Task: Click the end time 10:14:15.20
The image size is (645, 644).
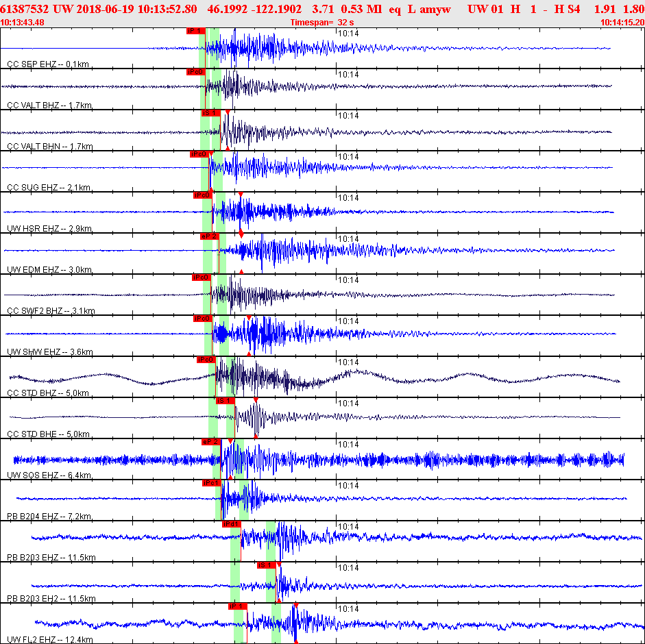Action: pyautogui.click(x=623, y=22)
